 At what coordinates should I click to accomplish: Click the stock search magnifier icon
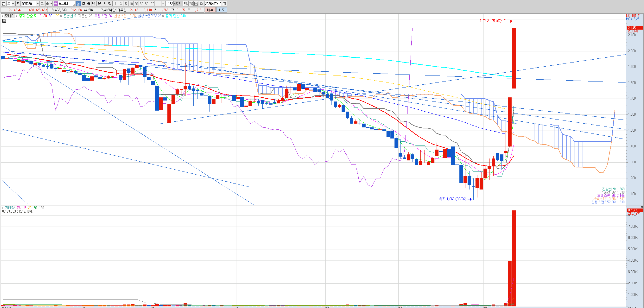pos(42,3)
